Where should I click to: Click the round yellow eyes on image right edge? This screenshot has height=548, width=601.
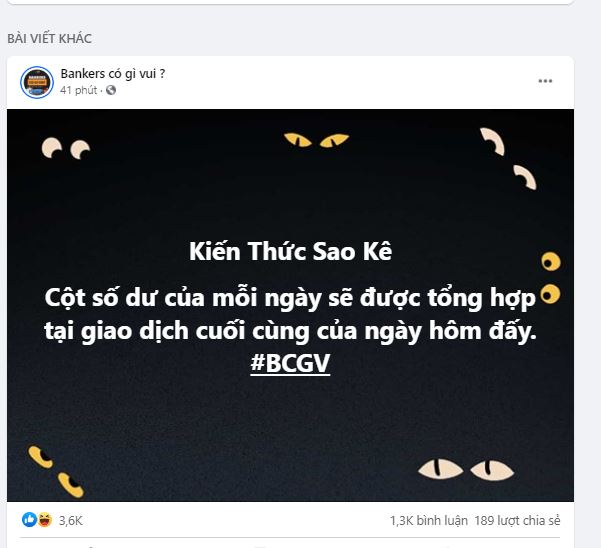tap(551, 278)
